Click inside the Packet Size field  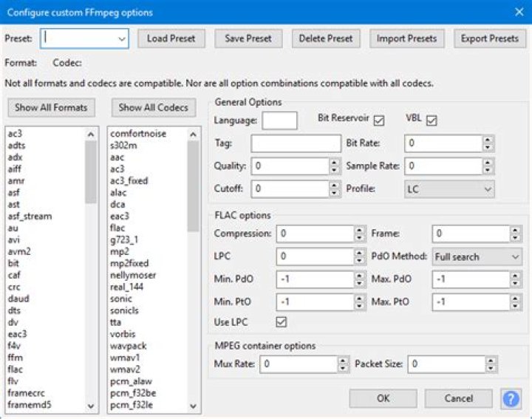coord(446,364)
